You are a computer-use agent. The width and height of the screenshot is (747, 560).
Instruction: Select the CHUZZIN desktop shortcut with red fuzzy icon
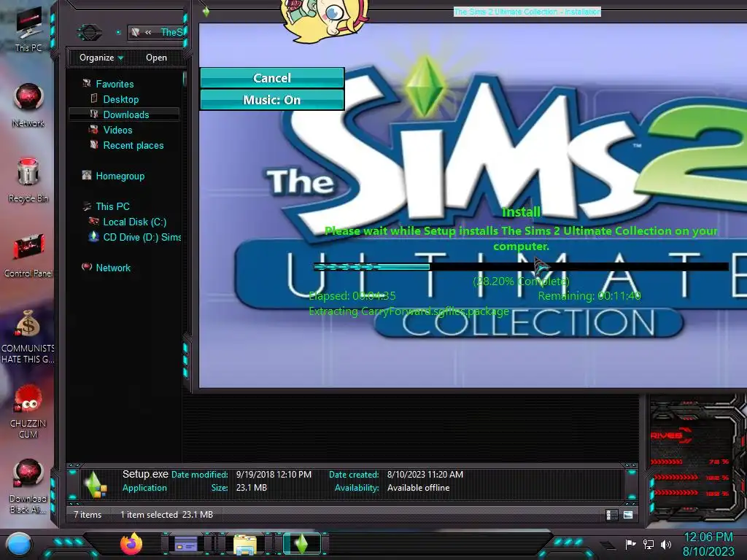(x=28, y=412)
